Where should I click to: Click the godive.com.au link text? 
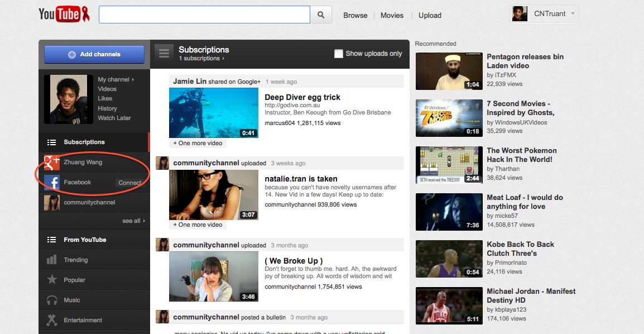[x=292, y=105]
